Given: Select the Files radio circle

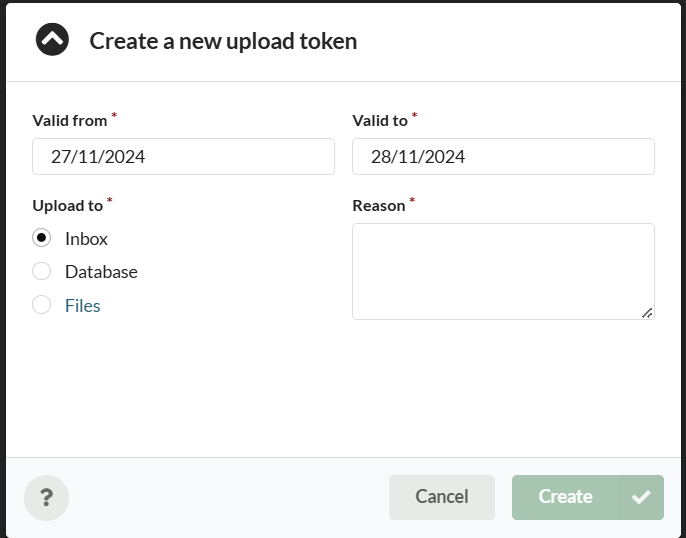Looking at the screenshot, I should click(42, 305).
